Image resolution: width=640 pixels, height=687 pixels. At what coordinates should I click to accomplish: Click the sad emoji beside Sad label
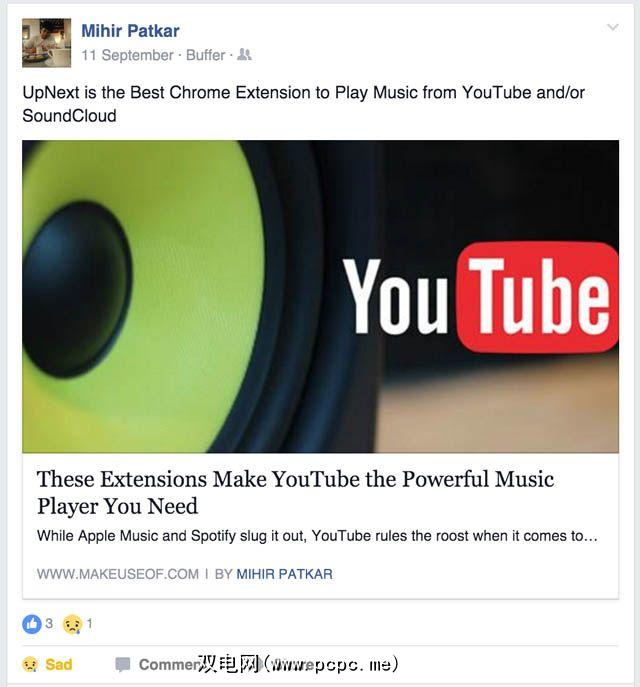tap(30, 664)
